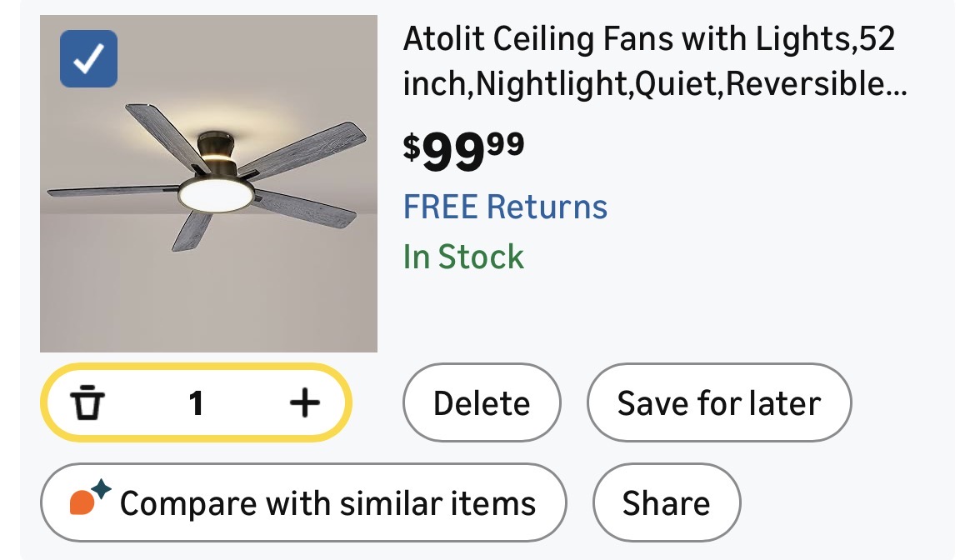975x560 pixels.
Task: Click the In Stock status text
Action: click(x=463, y=257)
